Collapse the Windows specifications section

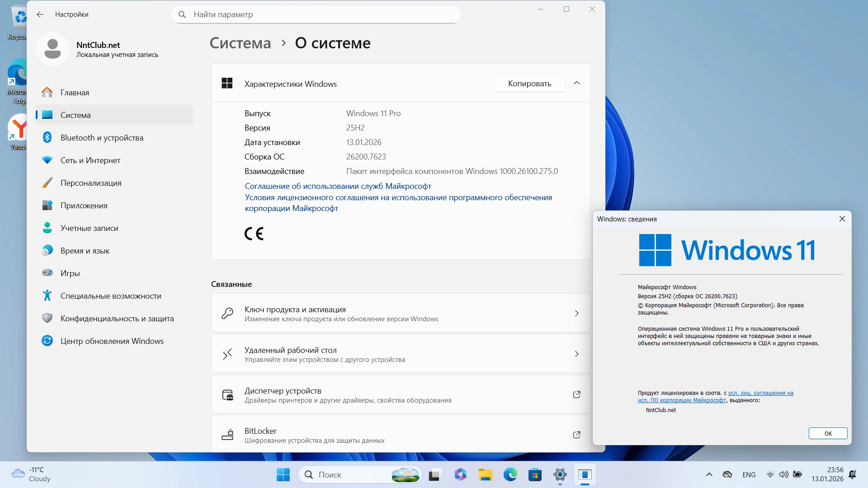tap(576, 83)
